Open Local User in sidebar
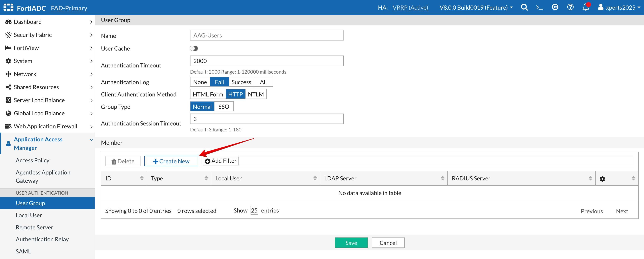 [29, 215]
